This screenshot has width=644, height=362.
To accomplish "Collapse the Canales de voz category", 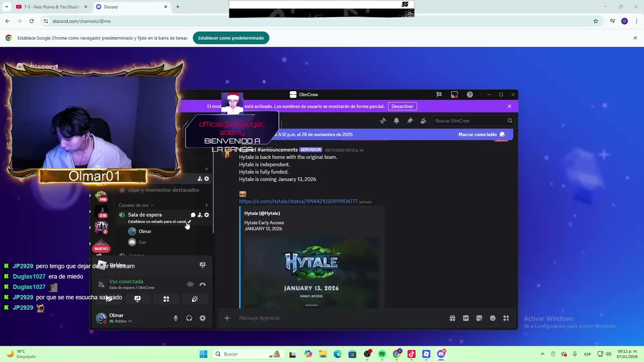I will pos(136,205).
